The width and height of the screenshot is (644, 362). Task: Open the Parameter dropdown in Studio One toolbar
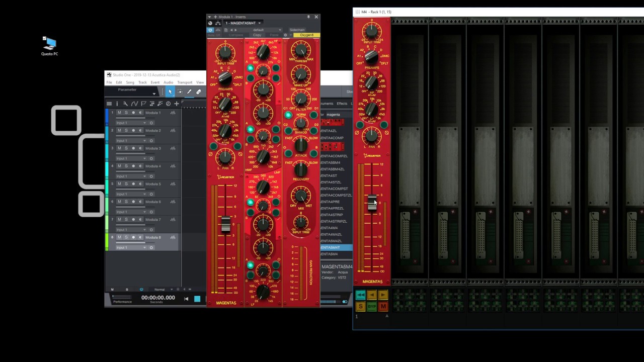(154, 94)
